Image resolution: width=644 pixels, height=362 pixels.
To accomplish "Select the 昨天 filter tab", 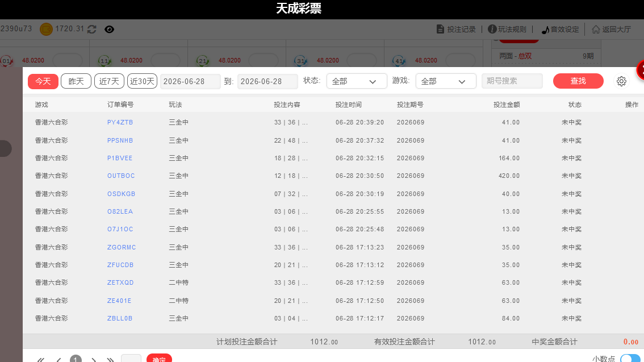I will (x=76, y=81).
